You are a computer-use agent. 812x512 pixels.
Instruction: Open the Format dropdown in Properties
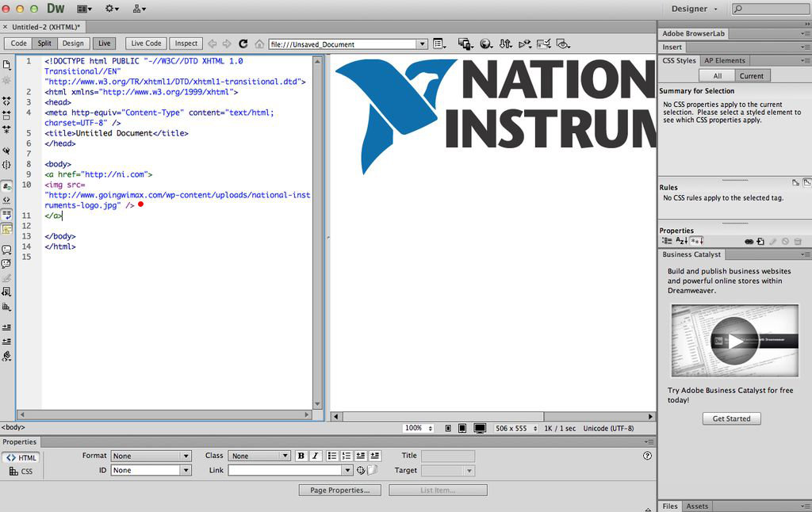[x=151, y=456]
